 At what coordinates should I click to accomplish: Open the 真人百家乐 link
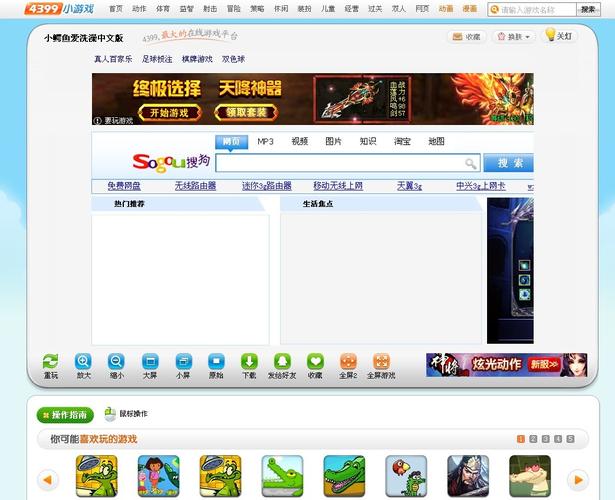[x=113, y=59]
